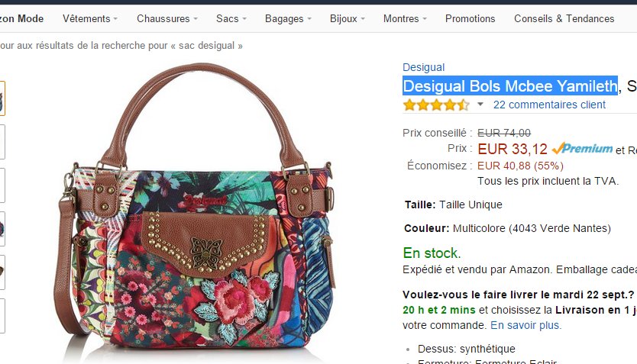Return to search results for sac desigual
This screenshot has width=637, height=364.
click(x=121, y=46)
